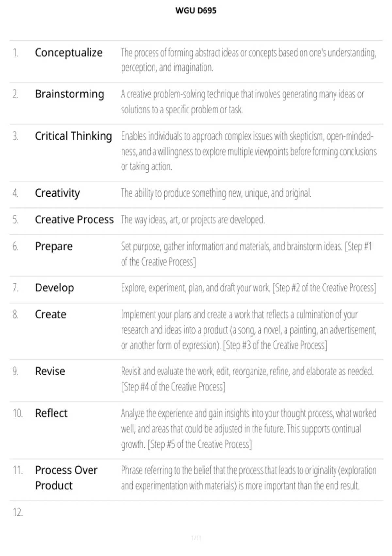Screen dimensions: 392x556
Task: Click the definition of Conceptualize
Action: (249, 60)
